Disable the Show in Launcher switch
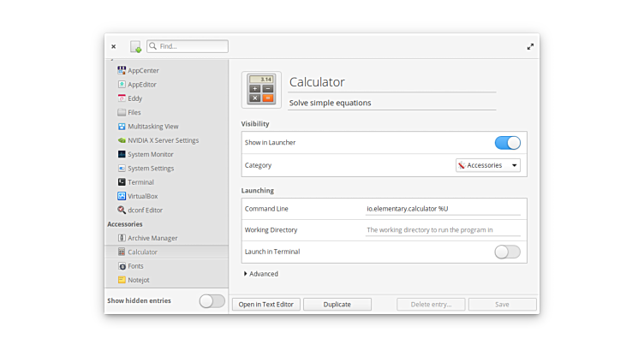Viewport: 644px width, 362px height. click(507, 143)
